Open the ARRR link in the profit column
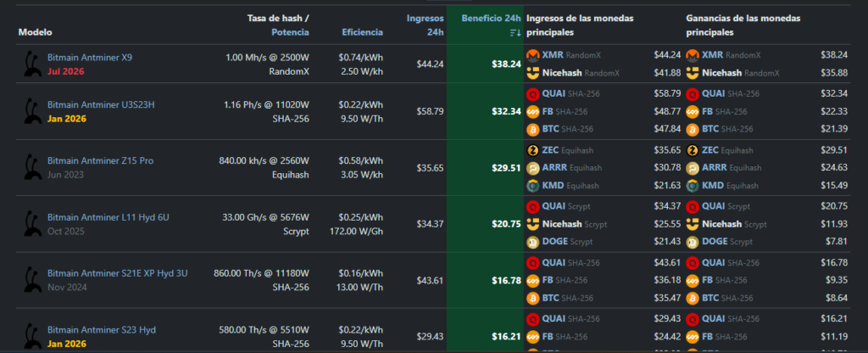The height and width of the screenshot is (353, 868). [715, 168]
